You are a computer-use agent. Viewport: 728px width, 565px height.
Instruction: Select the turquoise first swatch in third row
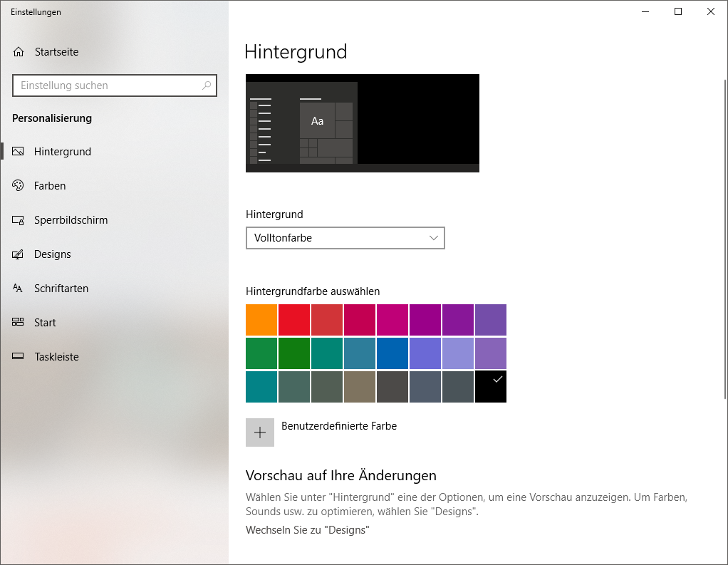point(261,386)
